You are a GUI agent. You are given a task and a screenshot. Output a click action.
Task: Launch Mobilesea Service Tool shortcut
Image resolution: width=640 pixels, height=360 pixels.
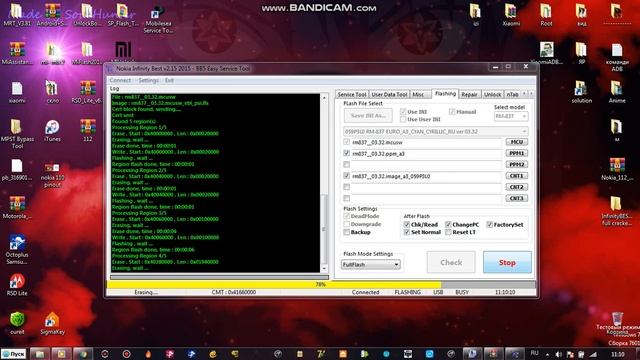pyautogui.click(x=158, y=19)
